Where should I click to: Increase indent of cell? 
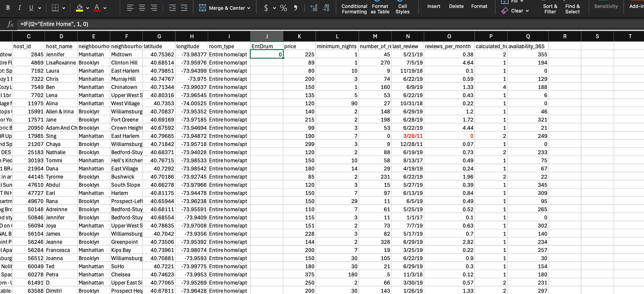184,8
